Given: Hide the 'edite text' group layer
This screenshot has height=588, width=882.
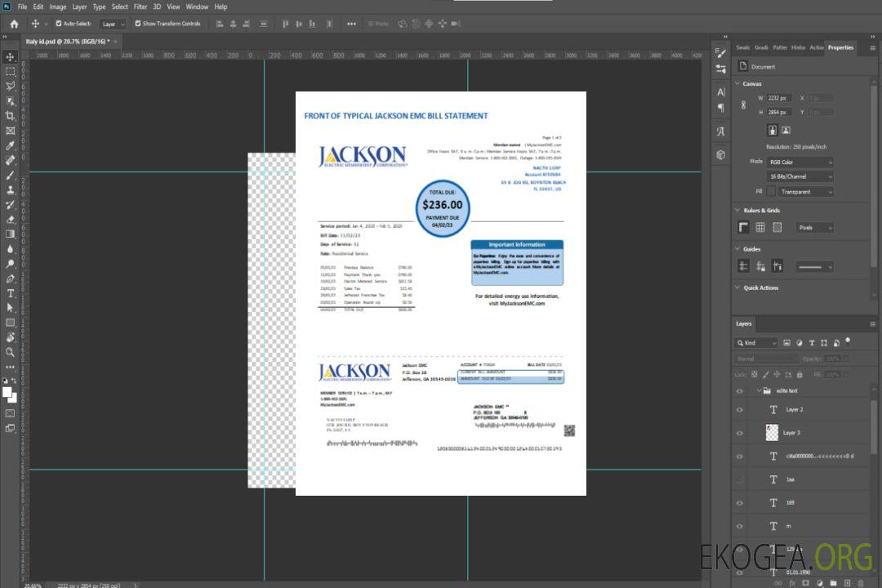Looking at the screenshot, I should [x=740, y=391].
